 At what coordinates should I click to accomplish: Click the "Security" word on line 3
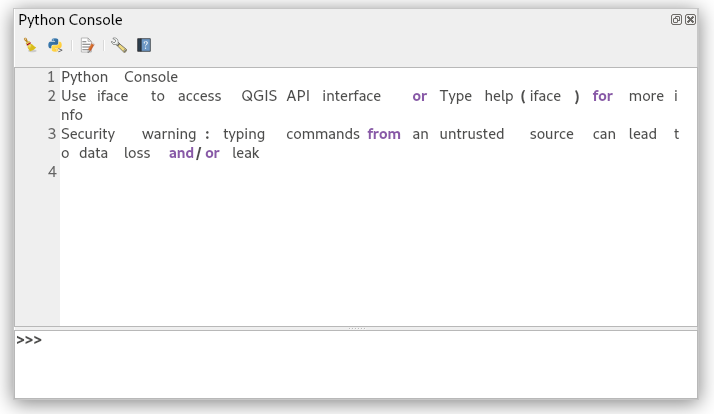click(88, 134)
